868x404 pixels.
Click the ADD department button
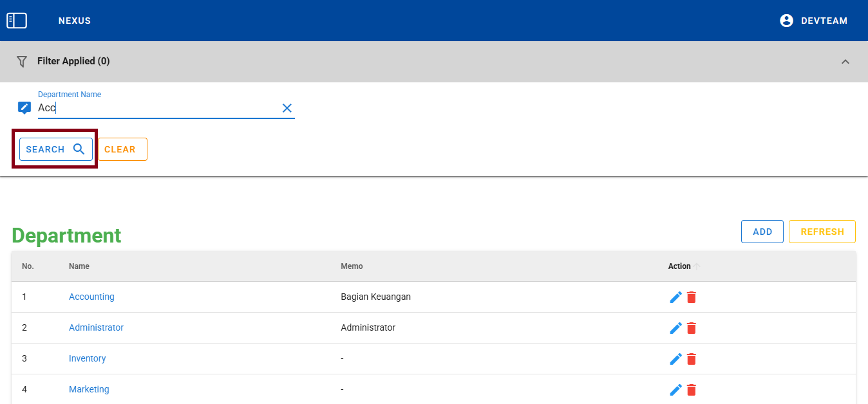(762, 232)
